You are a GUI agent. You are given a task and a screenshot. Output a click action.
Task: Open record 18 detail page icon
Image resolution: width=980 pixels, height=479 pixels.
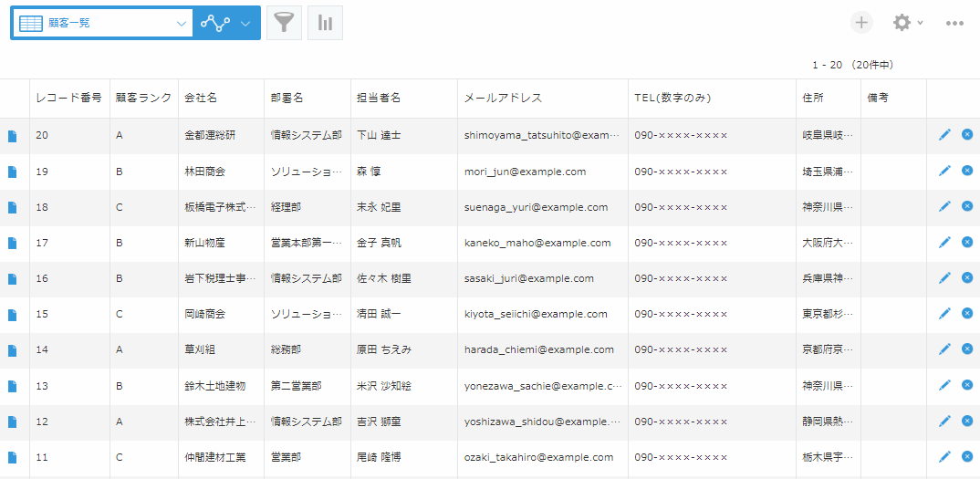(x=13, y=207)
